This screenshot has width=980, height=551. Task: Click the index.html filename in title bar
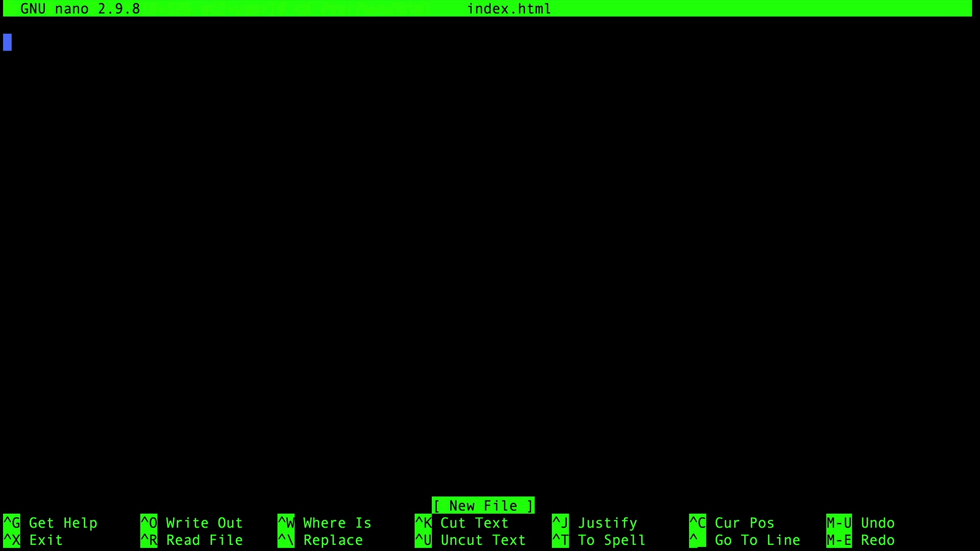click(509, 9)
